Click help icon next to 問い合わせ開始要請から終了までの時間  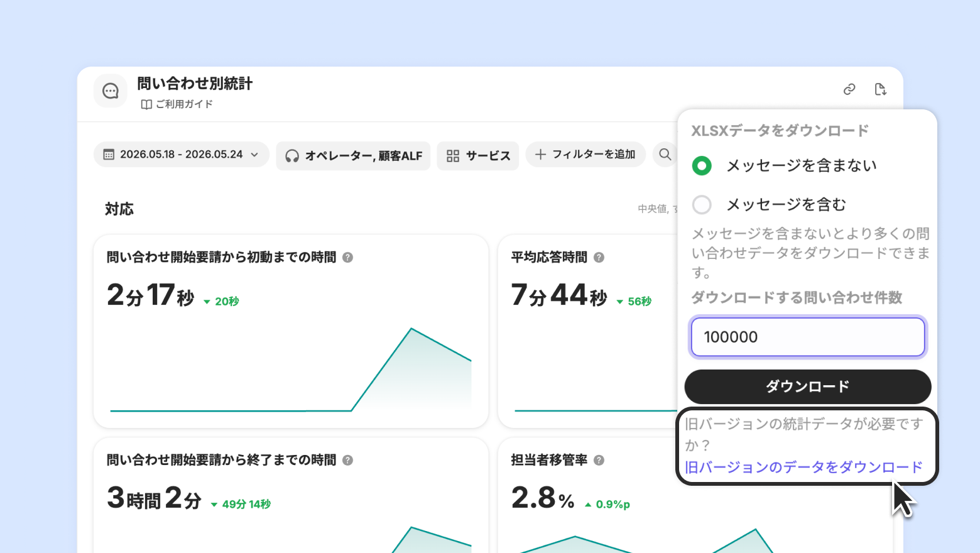347,461
